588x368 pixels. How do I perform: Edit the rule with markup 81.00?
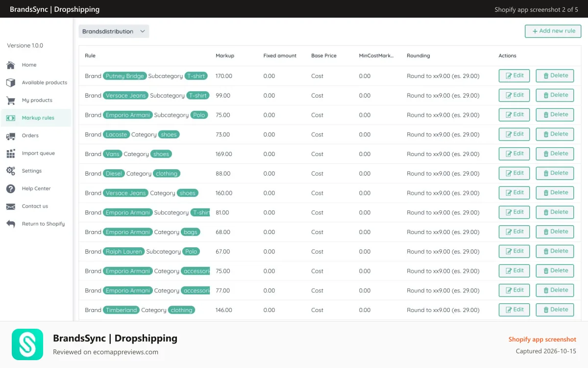514,212
